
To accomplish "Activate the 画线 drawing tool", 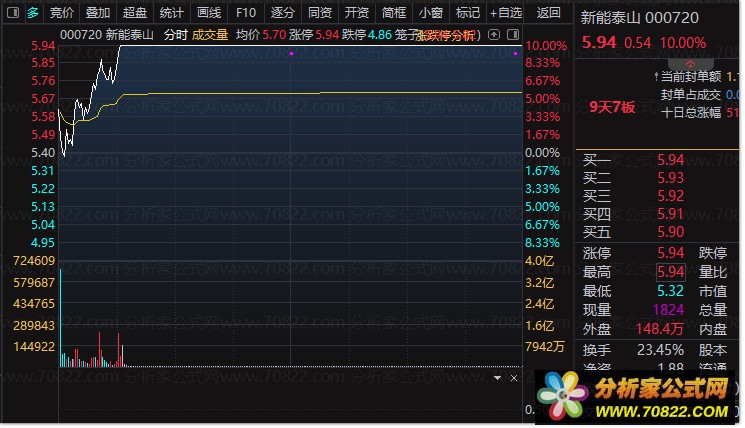I will [x=209, y=13].
